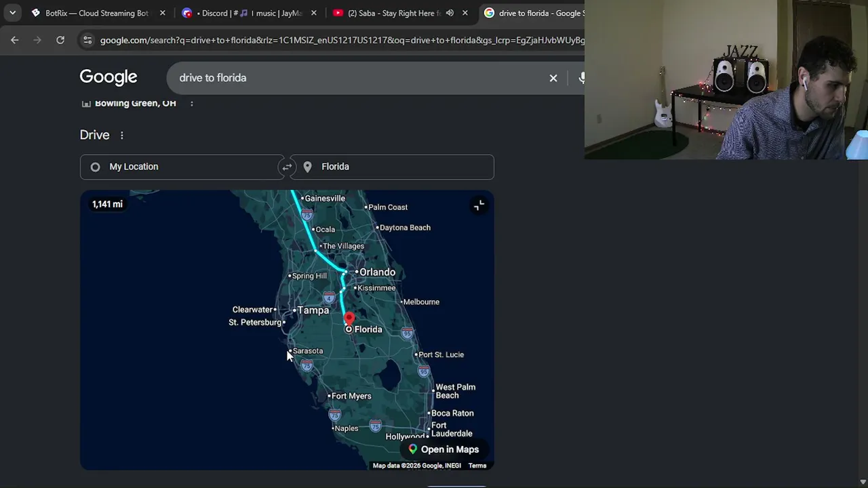Click the red destination pin on map
868x488 pixels.
pos(349,319)
